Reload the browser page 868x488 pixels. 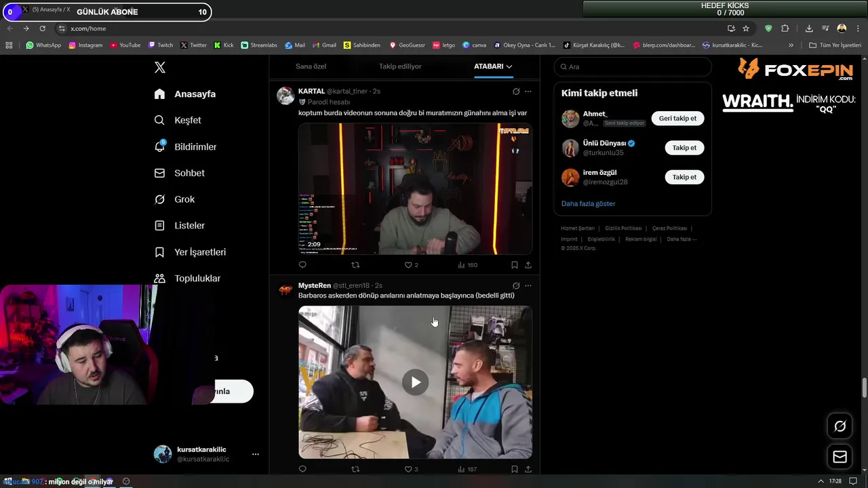pyautogui.click(x=42, y=28)
